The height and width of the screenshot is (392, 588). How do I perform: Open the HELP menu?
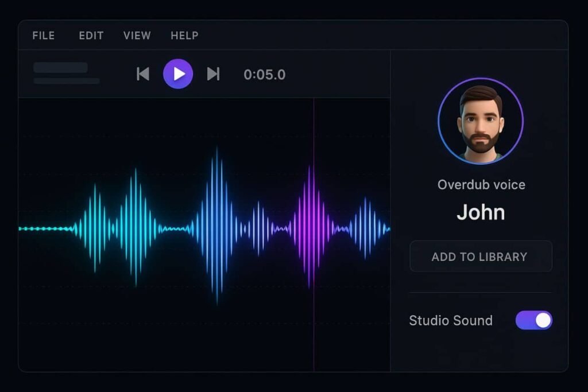click(183, 35)
